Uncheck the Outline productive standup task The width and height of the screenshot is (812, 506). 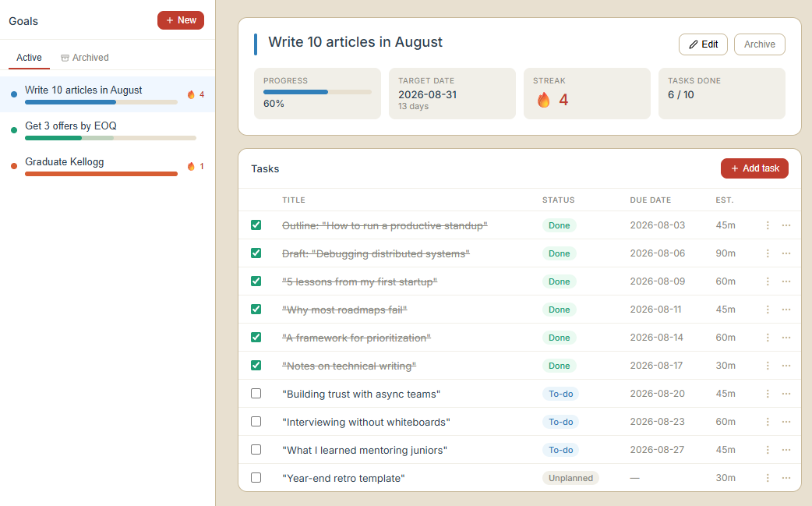pyautogui.click(x=256, y=225)
